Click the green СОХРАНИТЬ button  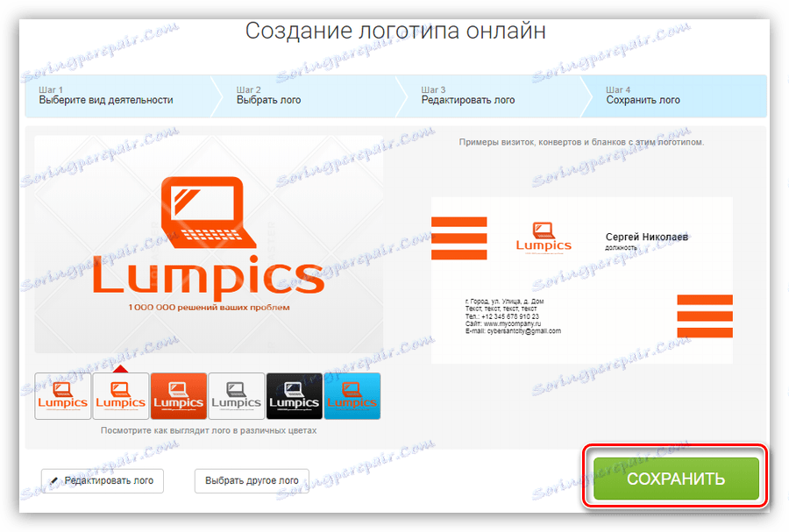(x=676, y=479)
